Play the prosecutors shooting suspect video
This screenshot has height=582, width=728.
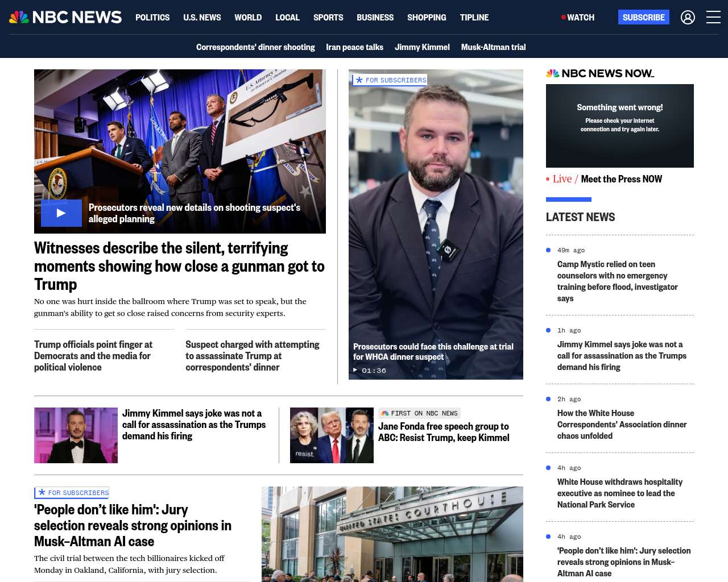pos(61,213)
